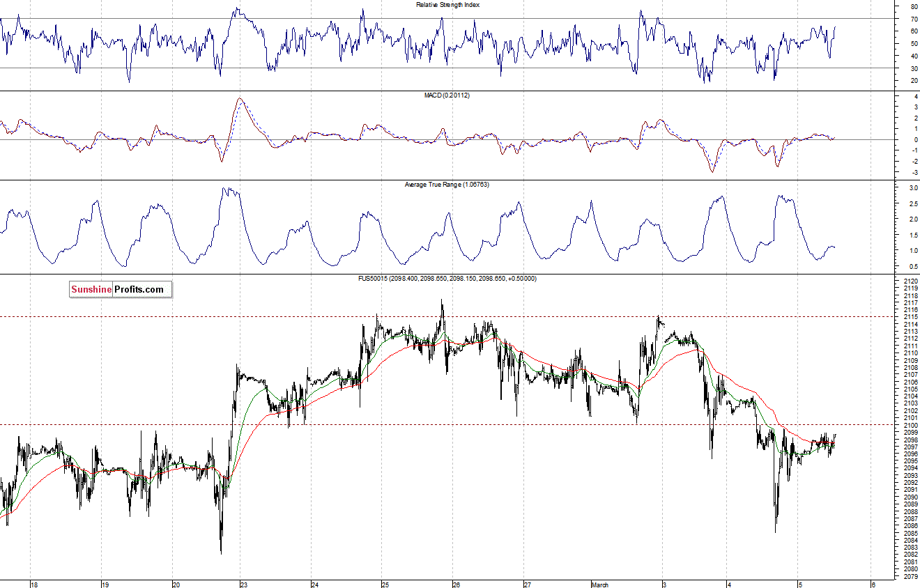Click the 1.5 value on ATR scale
Image resolution: width=920 pixels, height=588 pixels.
912,235
